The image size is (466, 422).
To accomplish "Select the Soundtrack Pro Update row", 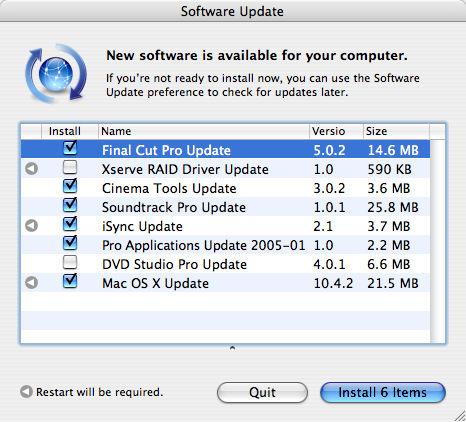I will 225,206.
